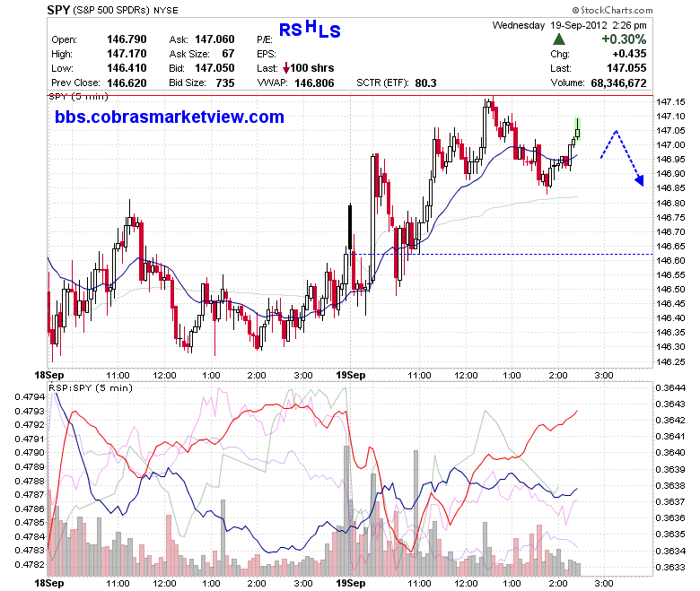Click the tall black candlestick at 19Sep open

click(x=350, y=228)
